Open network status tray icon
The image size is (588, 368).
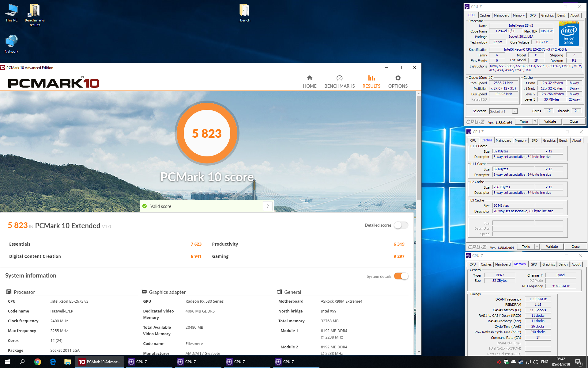[528, 362]
